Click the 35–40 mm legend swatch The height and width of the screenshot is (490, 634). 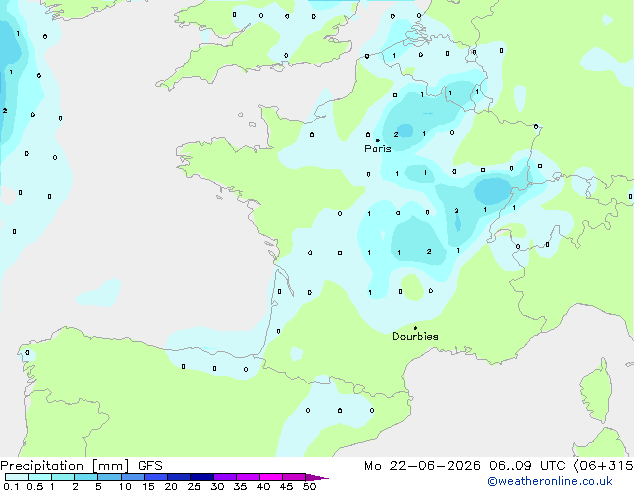point(248,477)
